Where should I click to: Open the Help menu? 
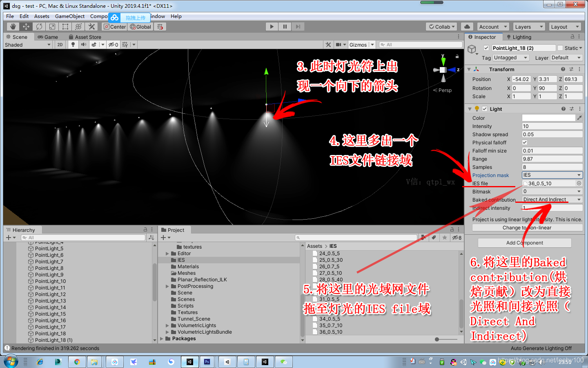[x=176, y=16]
